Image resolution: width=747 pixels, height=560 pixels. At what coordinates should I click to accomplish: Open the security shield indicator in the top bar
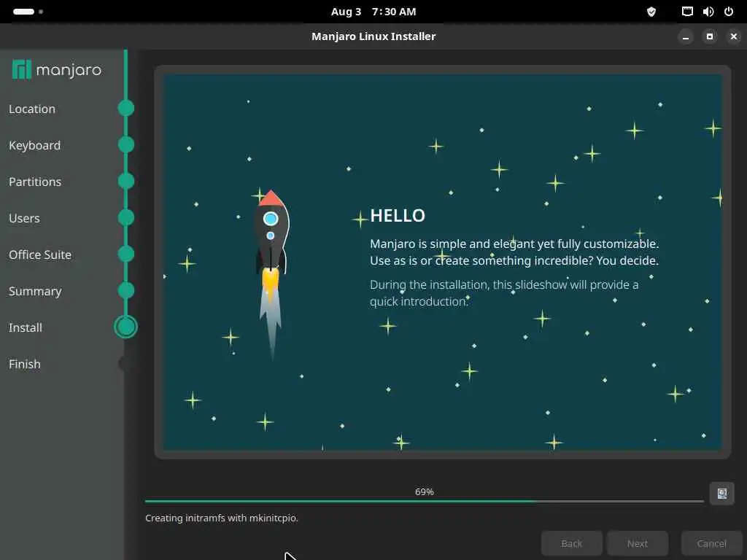tap(651, 12)
